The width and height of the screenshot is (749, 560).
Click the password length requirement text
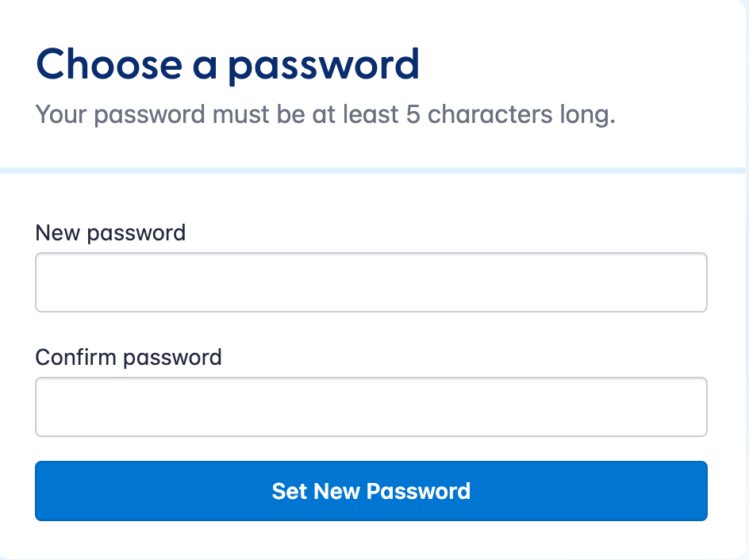pyautogui.click(x=325, y=115)
